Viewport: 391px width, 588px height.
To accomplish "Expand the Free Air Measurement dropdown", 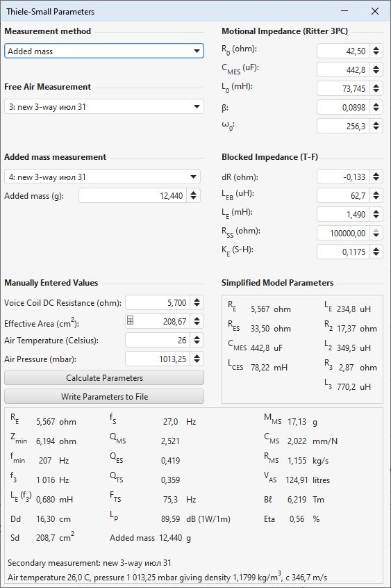I will [104, 107].
